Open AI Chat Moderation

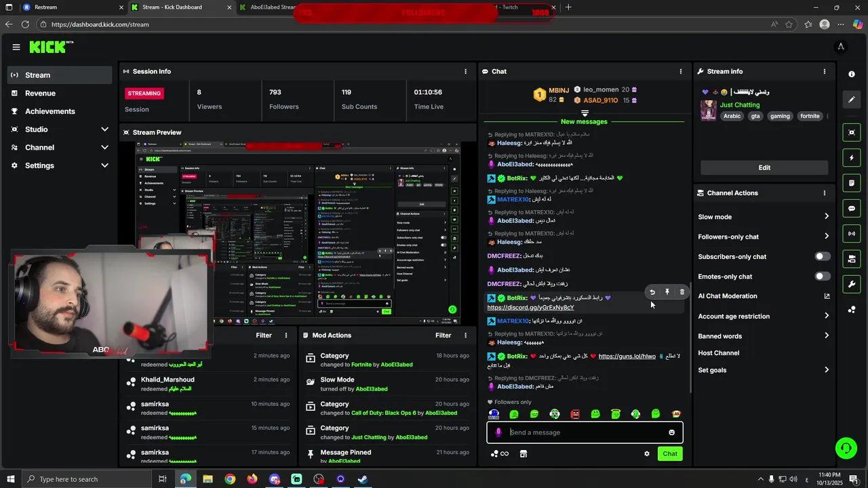click(x=764, y=296)
